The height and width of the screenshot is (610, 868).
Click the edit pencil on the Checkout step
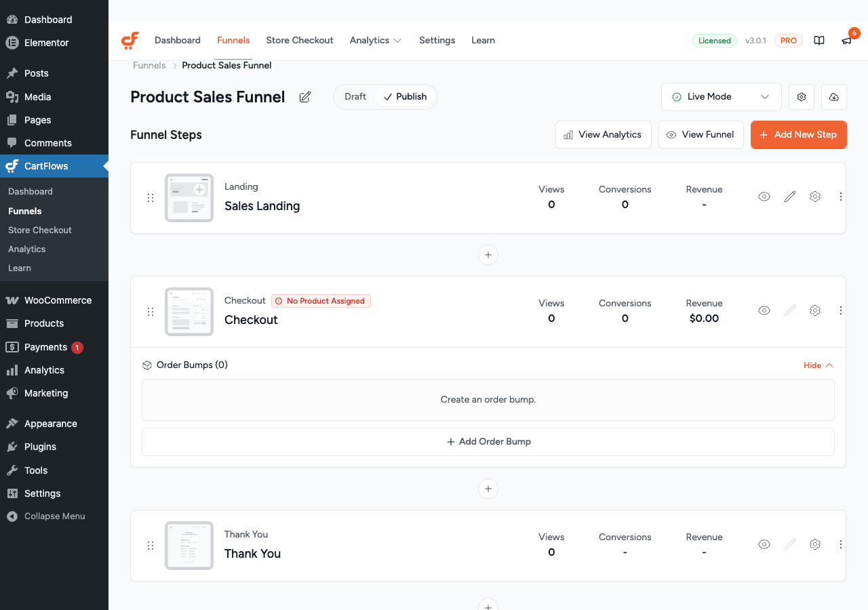point(790,310)
